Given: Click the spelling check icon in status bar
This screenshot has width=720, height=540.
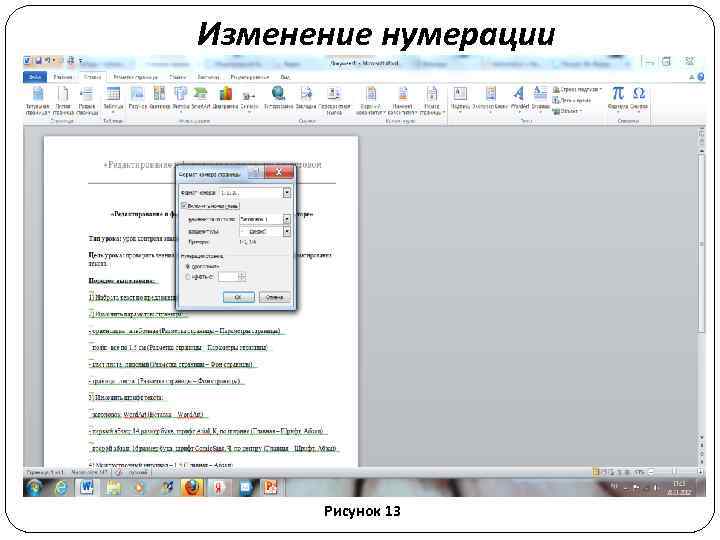Looking at the screenshot, I should (x=118, y=472).
